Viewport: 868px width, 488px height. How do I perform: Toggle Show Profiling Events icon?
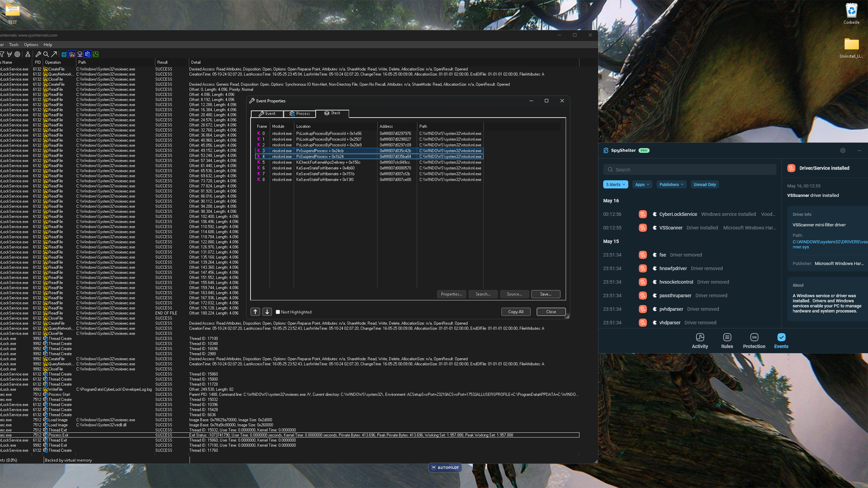pos(96,54)
